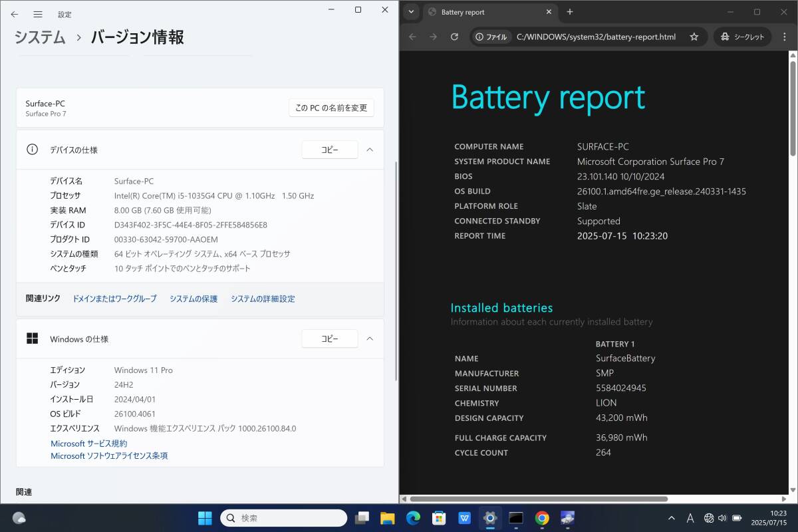Click the Settings back arrow
Viewport: 798px width, 532px height.
(x=15, y=14)
